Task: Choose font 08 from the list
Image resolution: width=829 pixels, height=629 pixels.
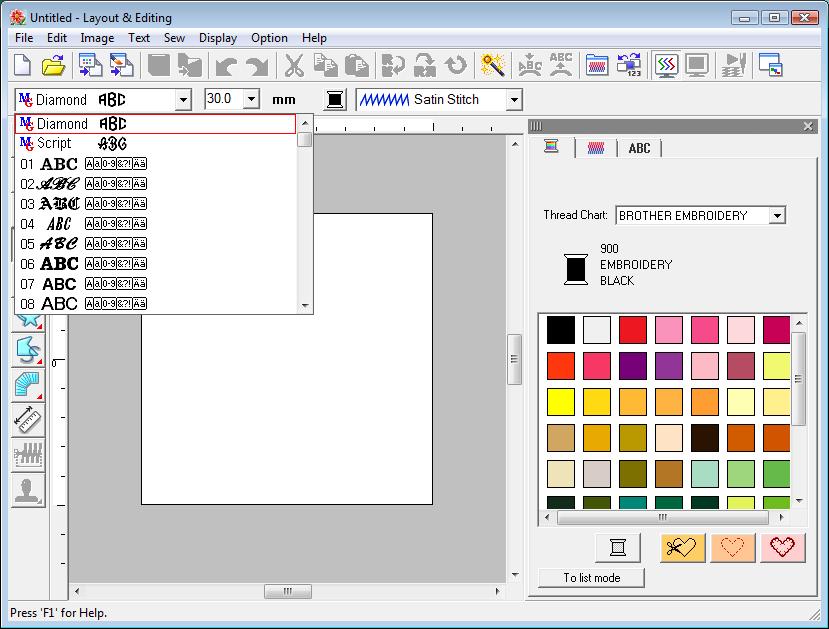Action: [156, 303]
